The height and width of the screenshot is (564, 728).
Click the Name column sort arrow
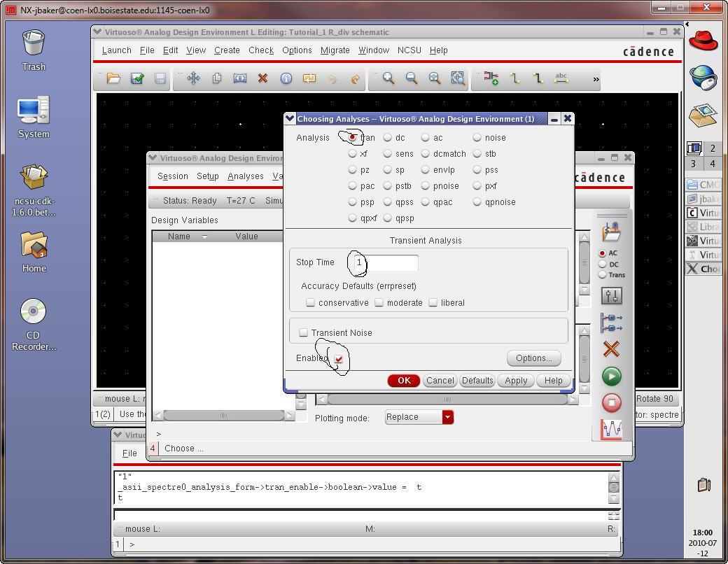(x=204, y=237)
